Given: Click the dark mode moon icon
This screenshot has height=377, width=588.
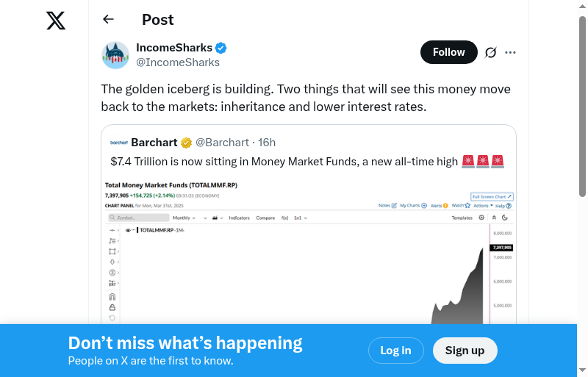Looking at the screenshot, I should tap(505, 218).
